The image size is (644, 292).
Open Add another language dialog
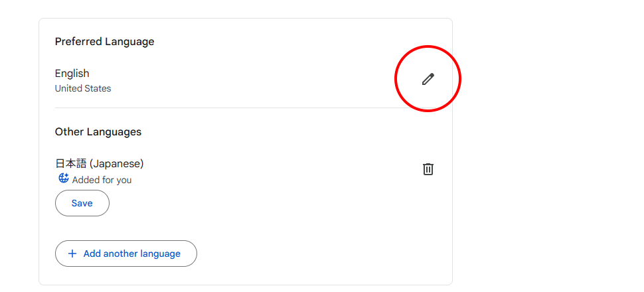[x=126, y=254]
